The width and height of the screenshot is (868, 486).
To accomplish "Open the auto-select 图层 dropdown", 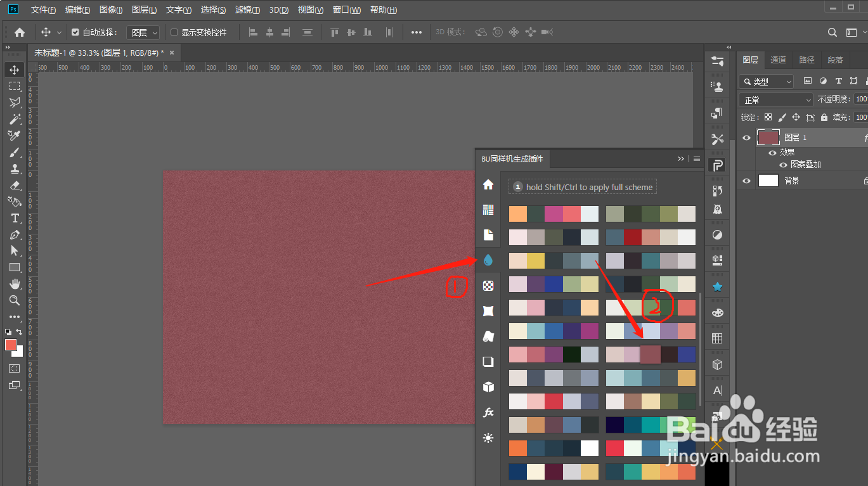I will click(x=143, y=32).
